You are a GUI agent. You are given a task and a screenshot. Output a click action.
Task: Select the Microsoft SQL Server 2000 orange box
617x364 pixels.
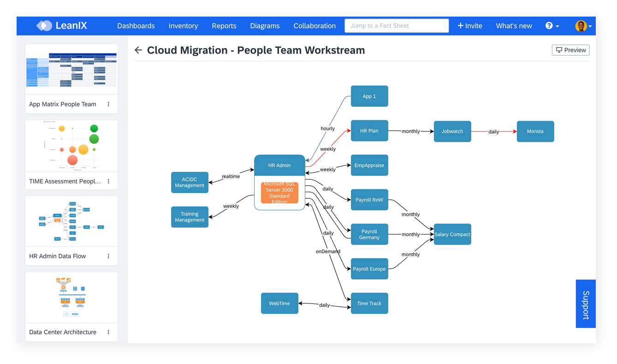click(279, 193)
